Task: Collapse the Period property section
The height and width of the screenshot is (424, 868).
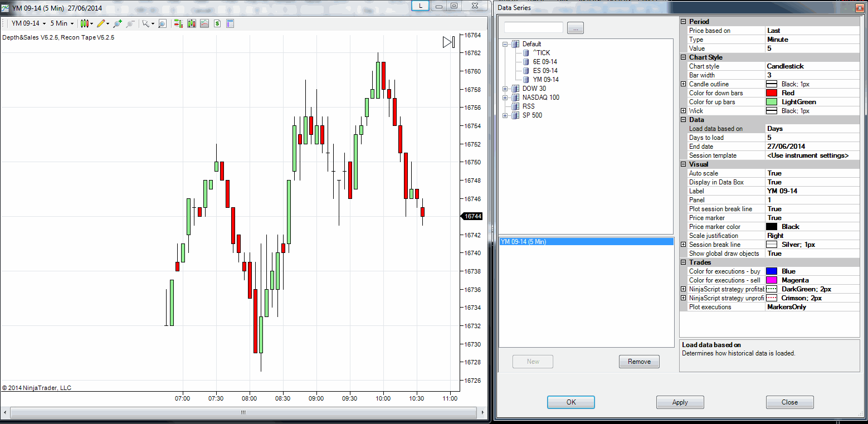Action: 684,22
